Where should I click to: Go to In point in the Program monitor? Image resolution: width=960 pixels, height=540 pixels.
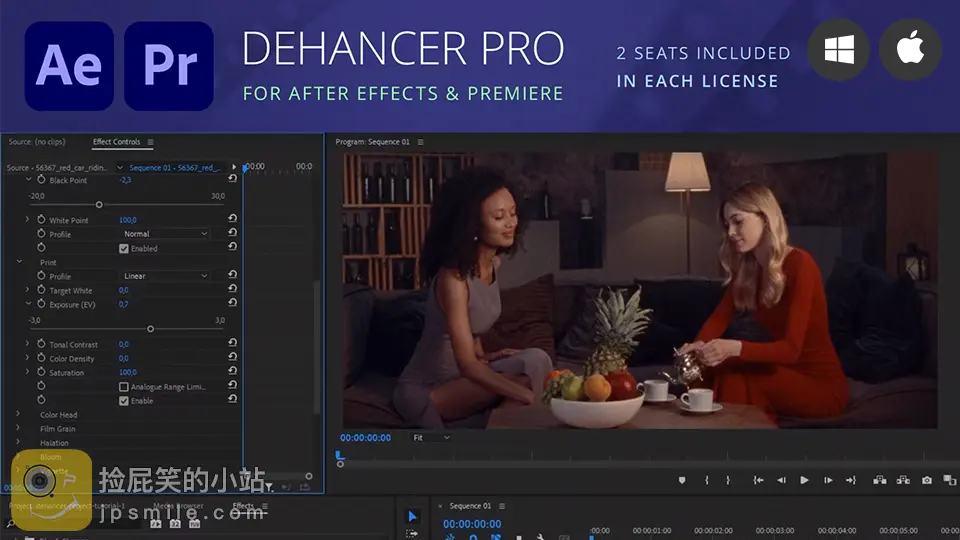tap(758, 480)
